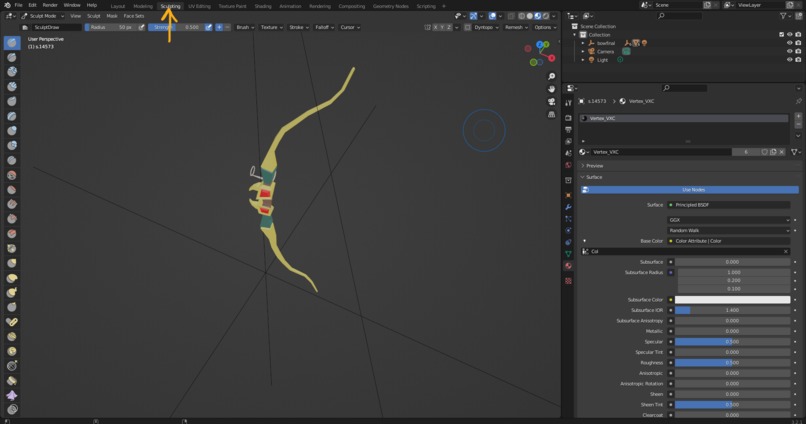Open the Render properties tab
Image resolution: width=806 pixels, height=424 pixels.
click(568, 118)
